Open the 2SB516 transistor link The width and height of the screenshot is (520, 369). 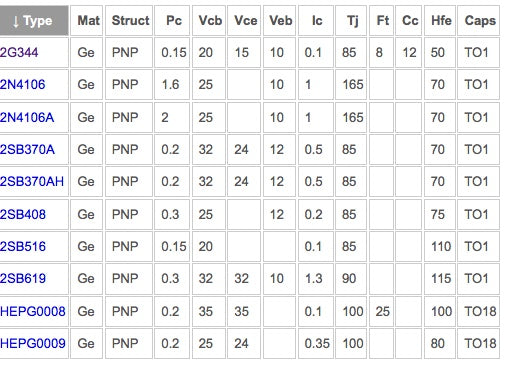tap(23, 247)
